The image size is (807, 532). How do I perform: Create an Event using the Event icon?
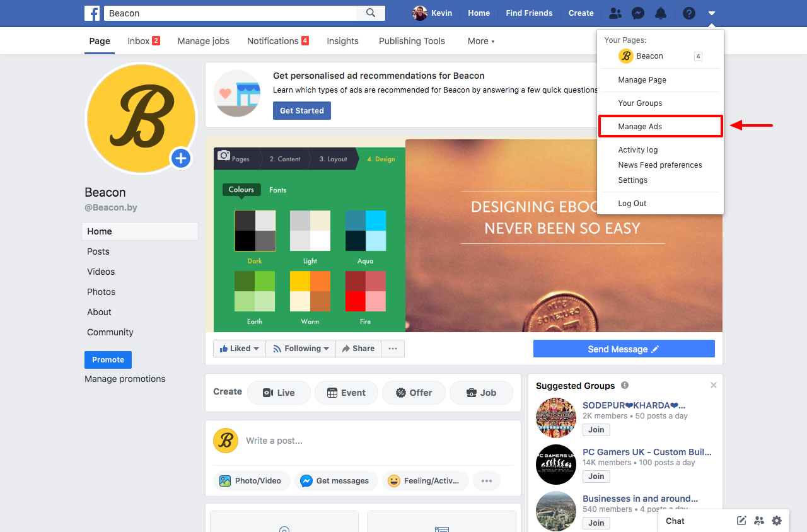[346, 392]
